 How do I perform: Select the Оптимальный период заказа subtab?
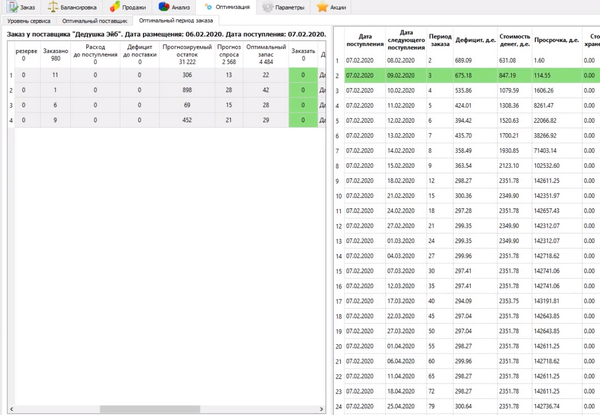coord(176,20)
